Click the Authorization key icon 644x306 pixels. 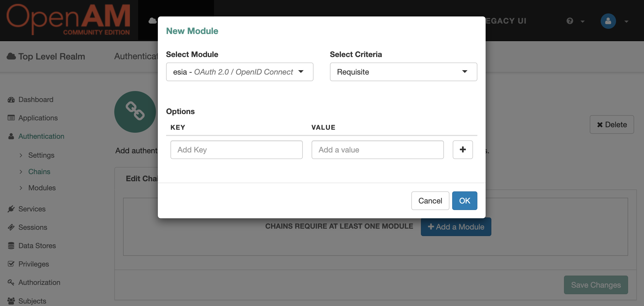coord(11,282)
